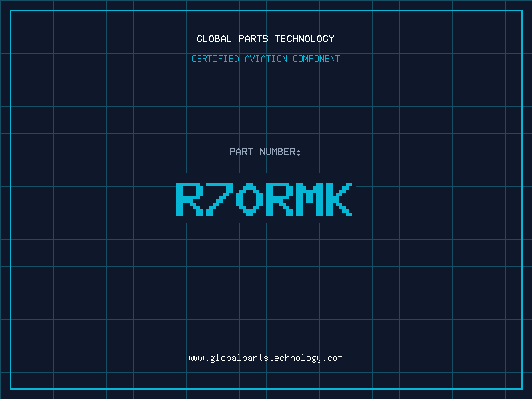Select the CERTIFIED AVIATION COMPONENT subtitle
Screen dimensions: 532x399
pyautogui.click(x=265, y=59)
